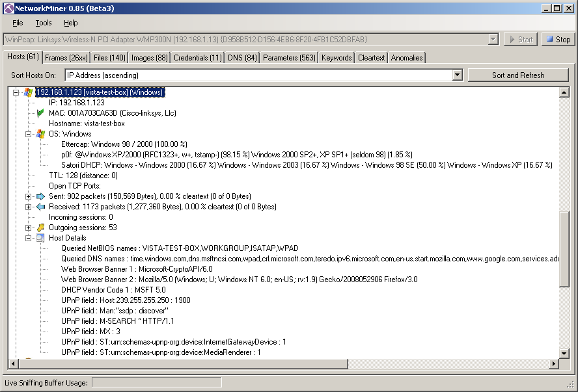Screen dimensions: 578x392
Task: Click the Windows icon beside OS: Windows
Action: 40,134
